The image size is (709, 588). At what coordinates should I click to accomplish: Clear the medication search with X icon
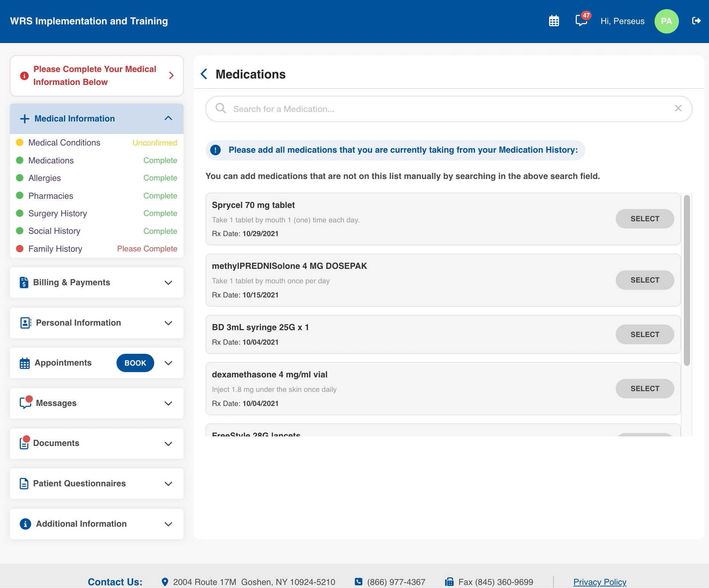pyautogui.click(x=678, y=109)
